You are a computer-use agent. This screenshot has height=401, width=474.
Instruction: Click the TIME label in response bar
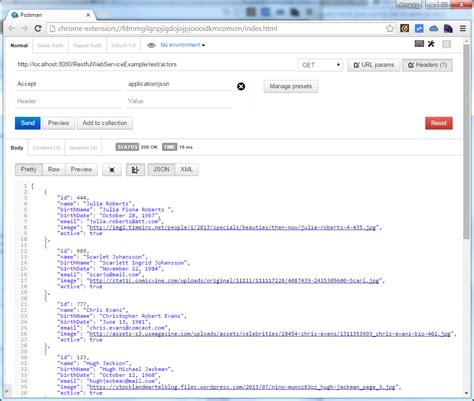[169, 147]
